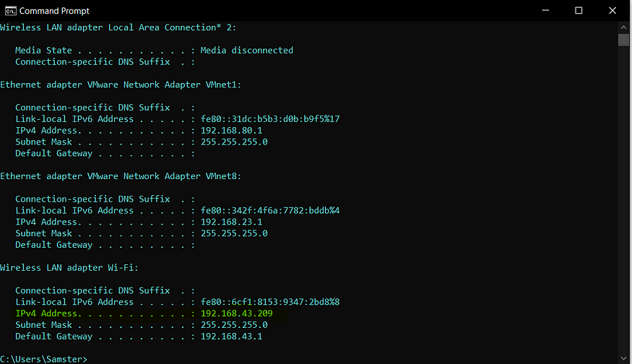Click the VMnet8 subnet mask value
632x364 pixels.
pyautogui.click(x=234, y=233)
